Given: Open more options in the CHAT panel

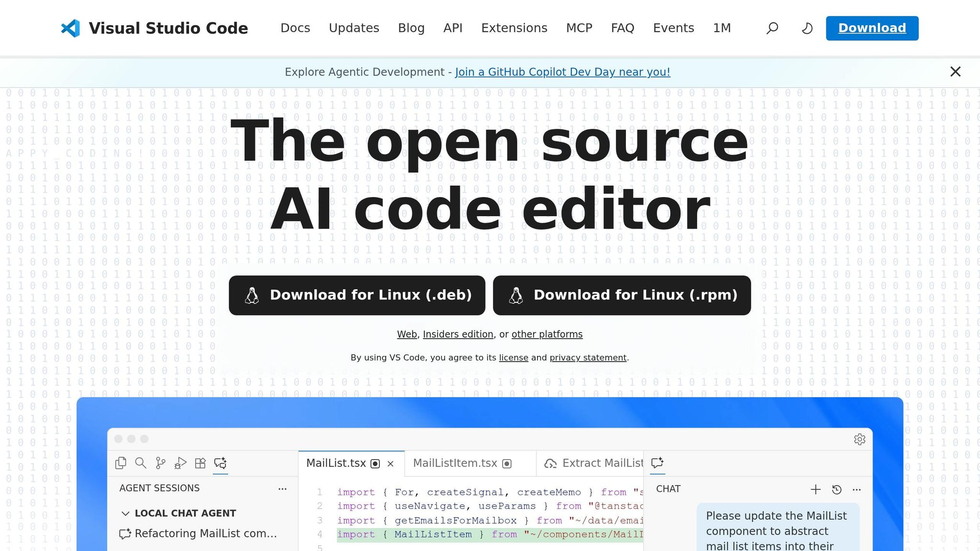Looking at the screenshot, I should 857,489.
